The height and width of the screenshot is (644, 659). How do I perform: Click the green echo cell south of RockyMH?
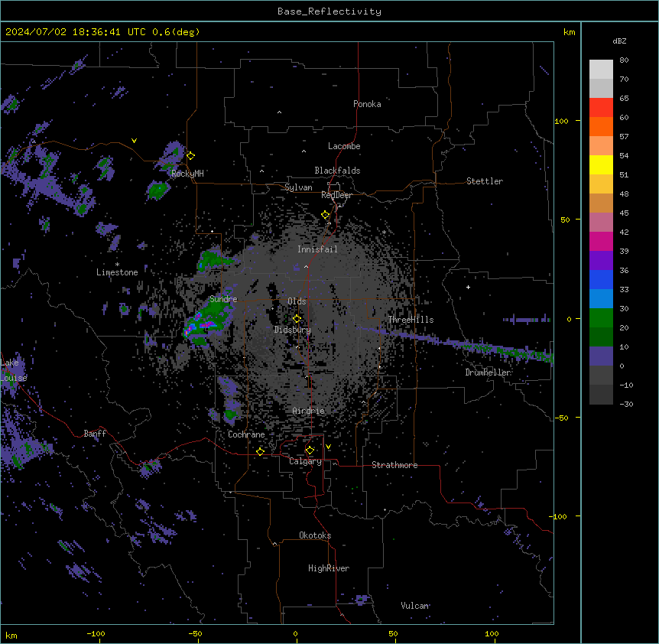(158, 190)
